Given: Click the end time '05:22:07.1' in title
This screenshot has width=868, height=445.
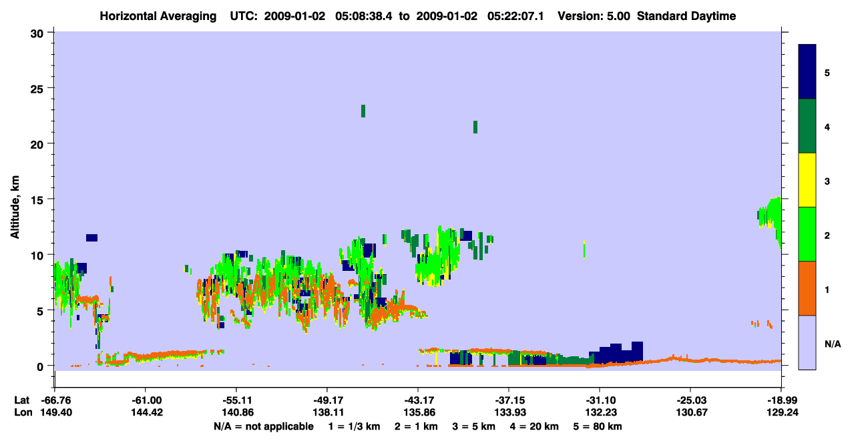Looking at the screenshot, I should pyautogui.click(x=517, y=16).
